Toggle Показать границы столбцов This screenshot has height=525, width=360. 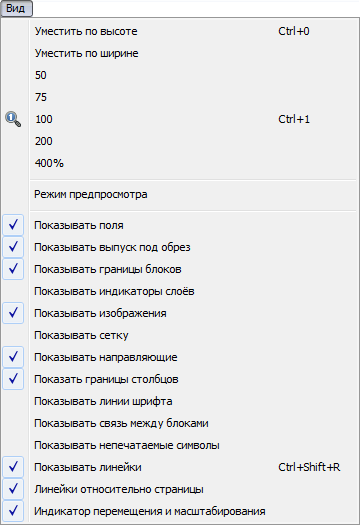click(179, 379)
